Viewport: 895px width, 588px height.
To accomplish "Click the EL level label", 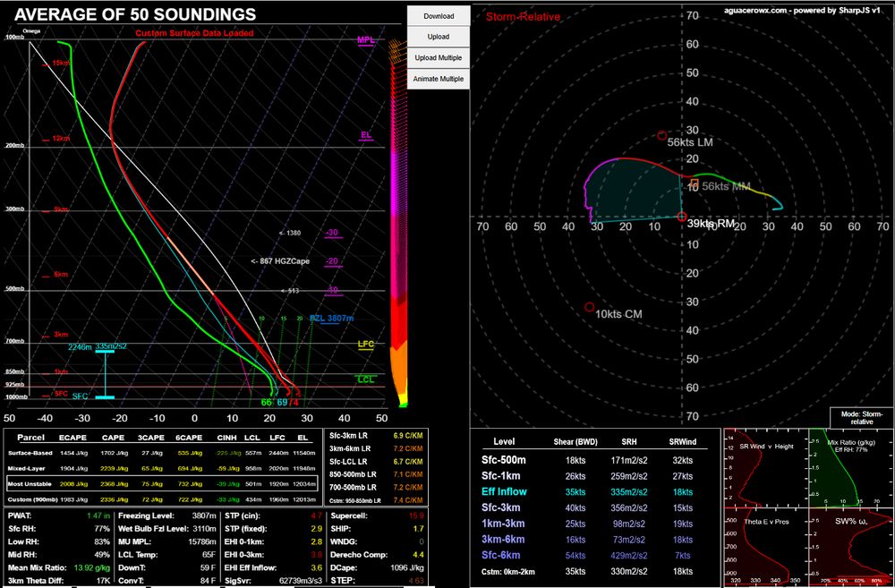I will pos(366,135).
